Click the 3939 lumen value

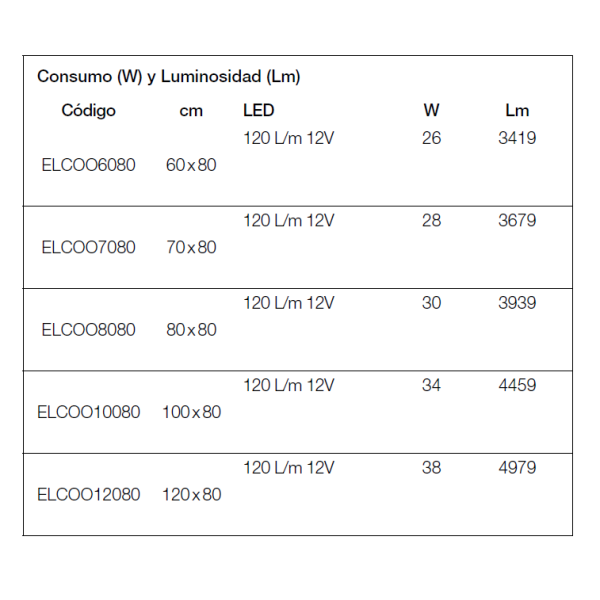coord(517,302)
